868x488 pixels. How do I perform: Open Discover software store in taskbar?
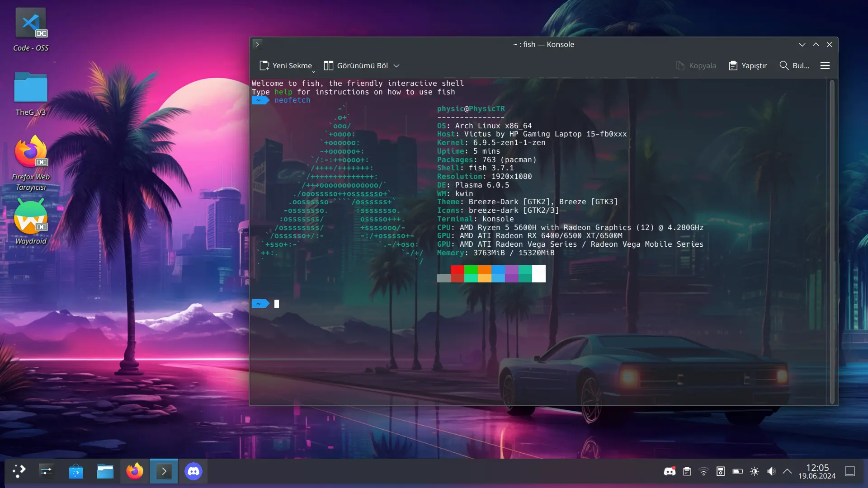pos(75,471)
